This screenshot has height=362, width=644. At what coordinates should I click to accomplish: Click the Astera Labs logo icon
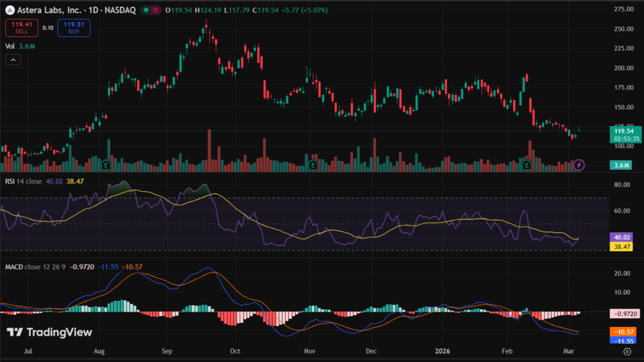(9, 10)
